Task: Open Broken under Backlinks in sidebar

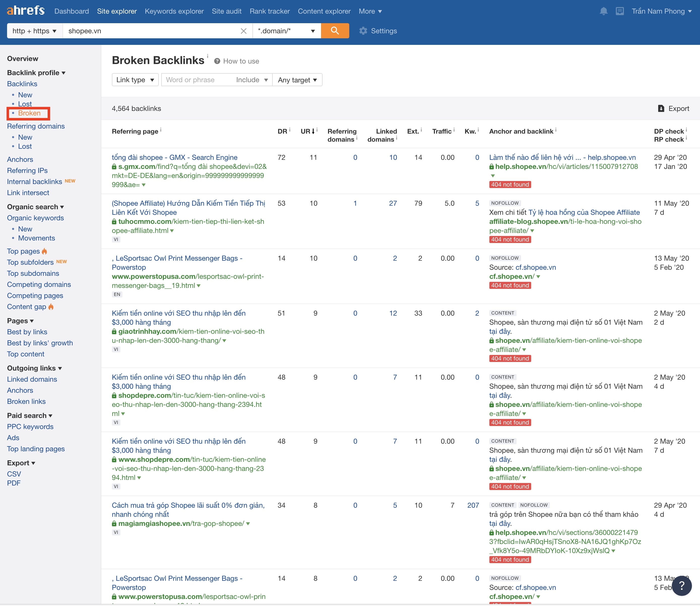Action: pos(29,113)
